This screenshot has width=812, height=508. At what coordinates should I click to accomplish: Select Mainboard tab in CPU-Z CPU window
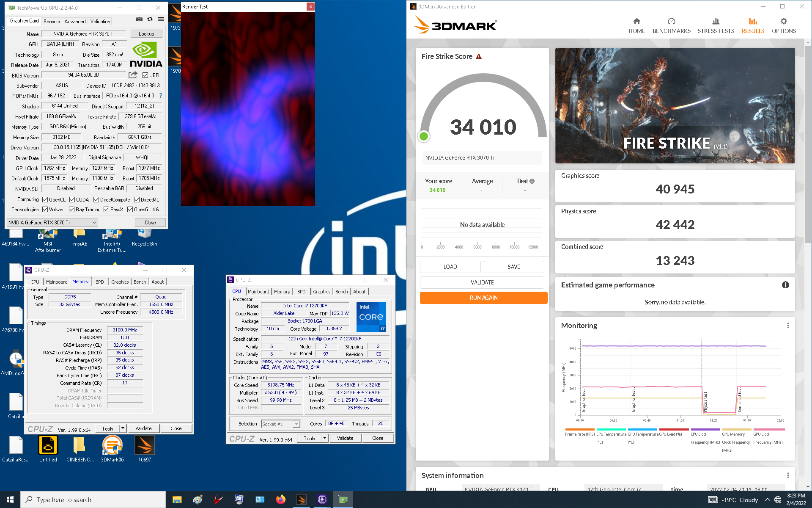tap(258, 292)
